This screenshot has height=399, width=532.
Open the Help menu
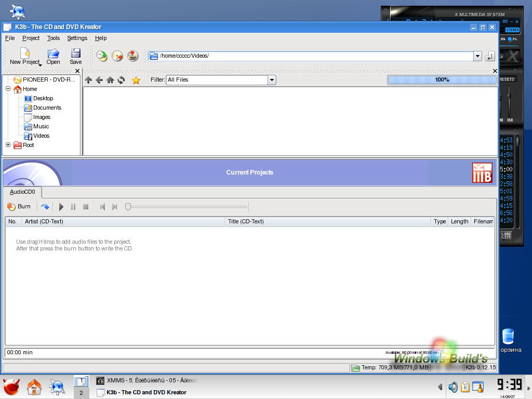click(101, 38)
